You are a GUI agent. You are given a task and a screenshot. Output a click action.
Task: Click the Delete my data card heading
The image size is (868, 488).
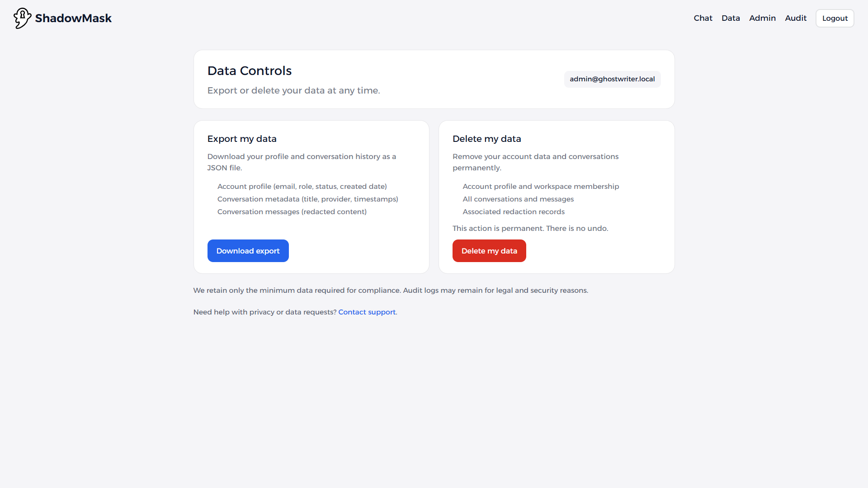click(x=486, y=139)
